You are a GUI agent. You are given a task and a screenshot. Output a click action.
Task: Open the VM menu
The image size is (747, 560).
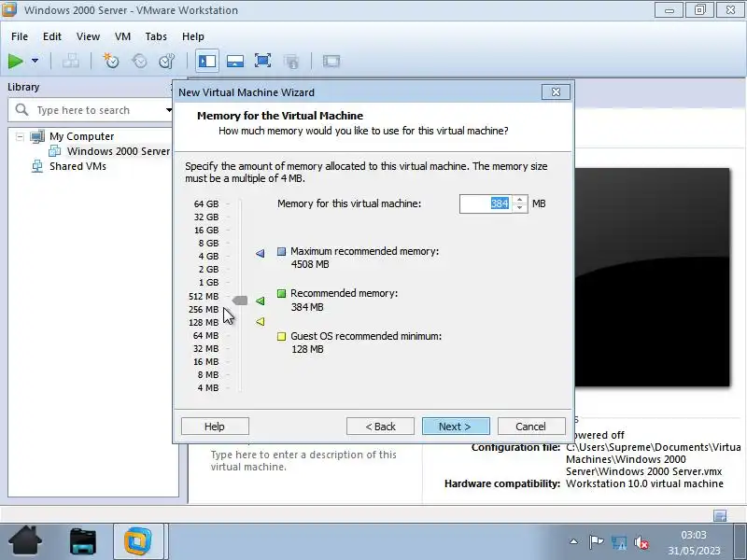pyautogui.click(x=122, y=36)
